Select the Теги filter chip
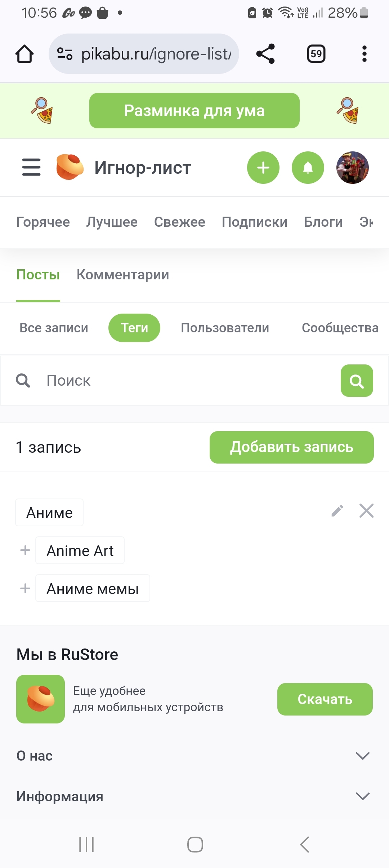Image resolution: width=389 pixels, height=868 pixels. click(134, 328)
